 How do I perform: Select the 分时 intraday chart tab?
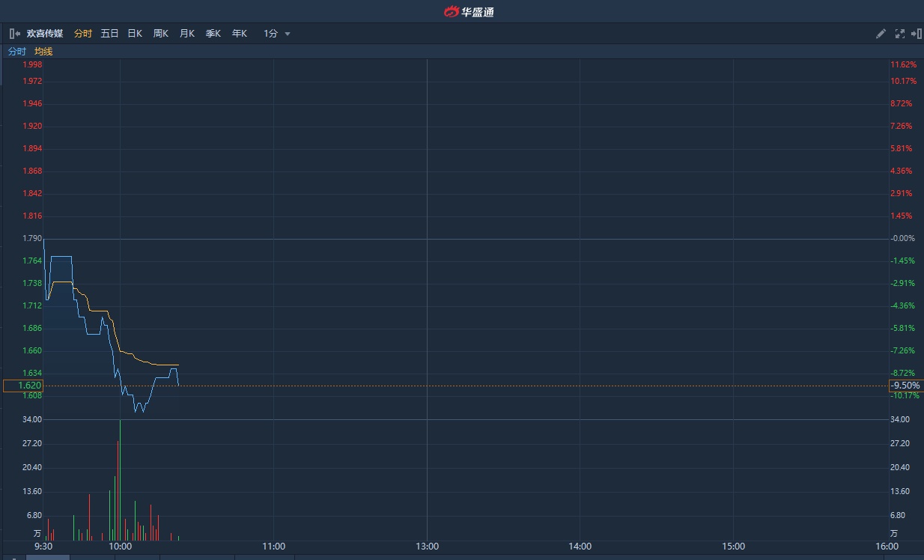coord(83,34)
